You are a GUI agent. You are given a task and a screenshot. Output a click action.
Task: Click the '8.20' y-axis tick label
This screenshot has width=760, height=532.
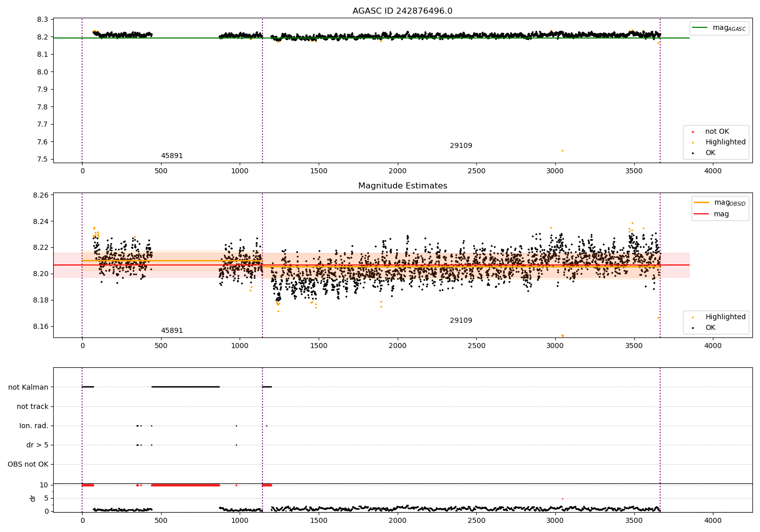click(x=41, y=274)
